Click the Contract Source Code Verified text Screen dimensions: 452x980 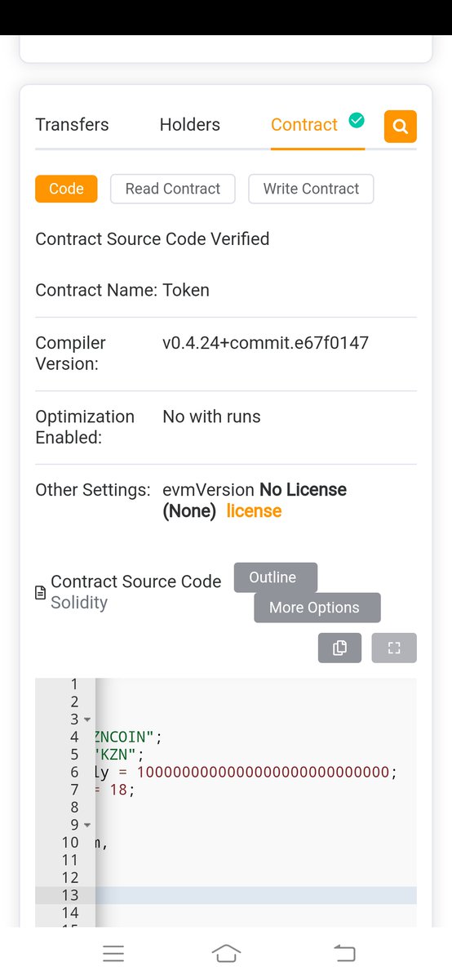tap(153, 239)
